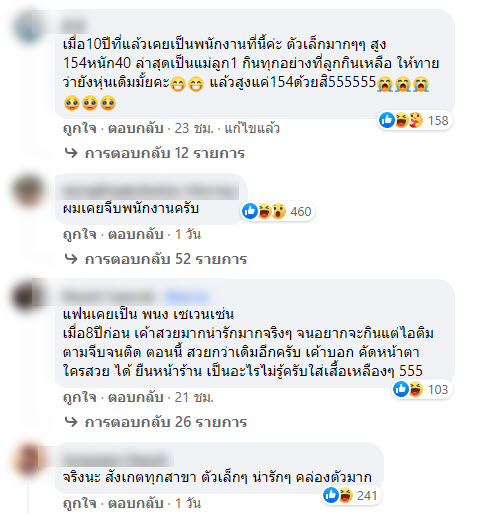This screenshot has width=488, height=514.
Task: Expand the 12 replies thread
Action: [155, 153]
